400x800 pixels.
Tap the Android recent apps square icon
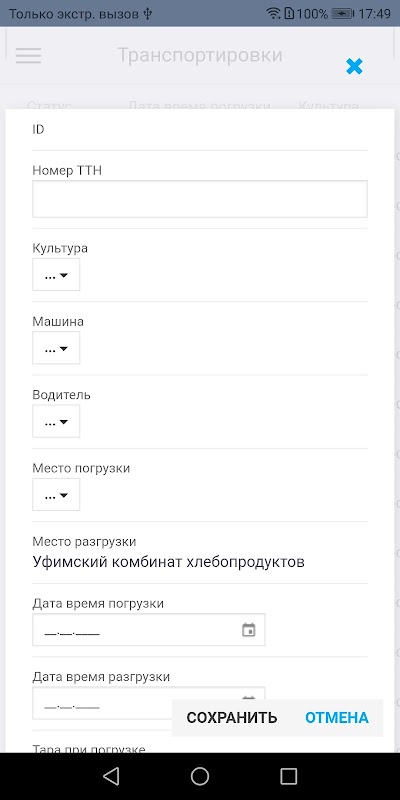[289, 776]
